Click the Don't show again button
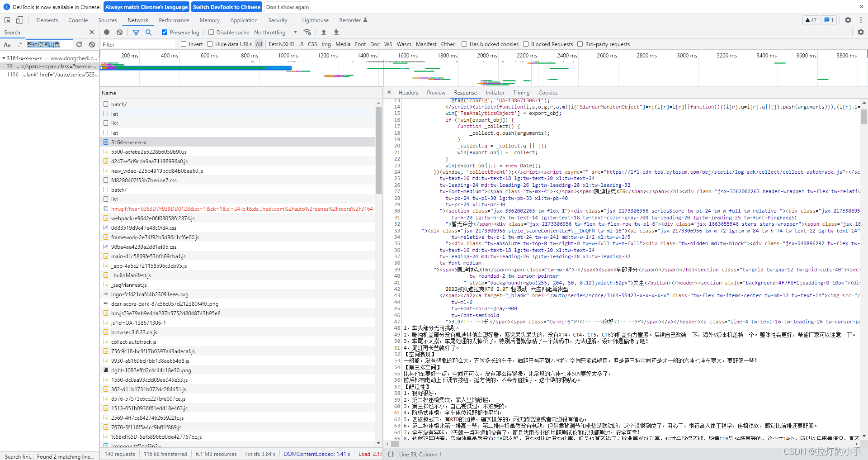The image size is (868, 460). coord(287,7)
